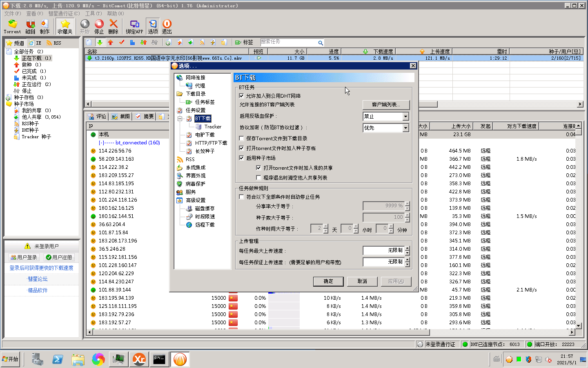
Task: Click the 停止 stop icon in toolbar
Action: tap(99, 27)
